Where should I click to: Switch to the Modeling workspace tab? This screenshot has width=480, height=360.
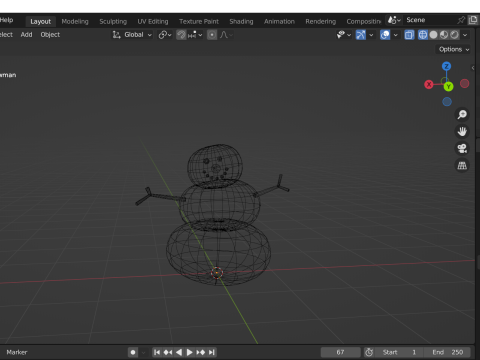[75, 22]
